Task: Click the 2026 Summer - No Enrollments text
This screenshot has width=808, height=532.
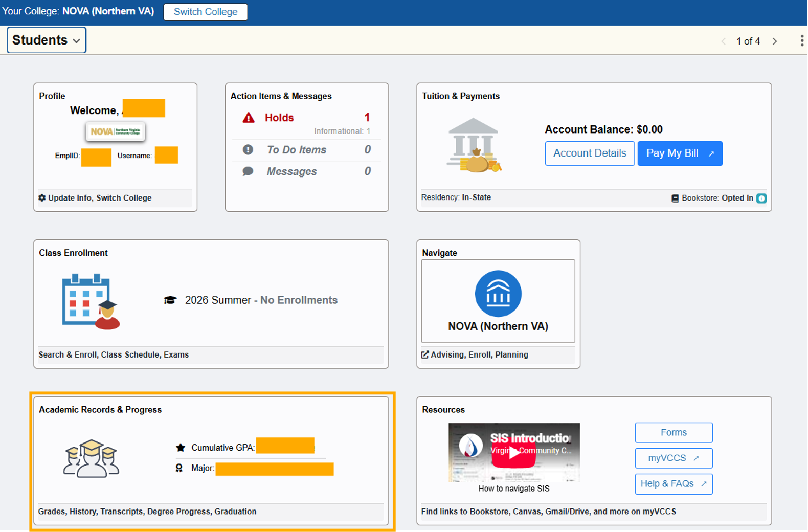Action: pyautogui.click(x=261, y=300)
